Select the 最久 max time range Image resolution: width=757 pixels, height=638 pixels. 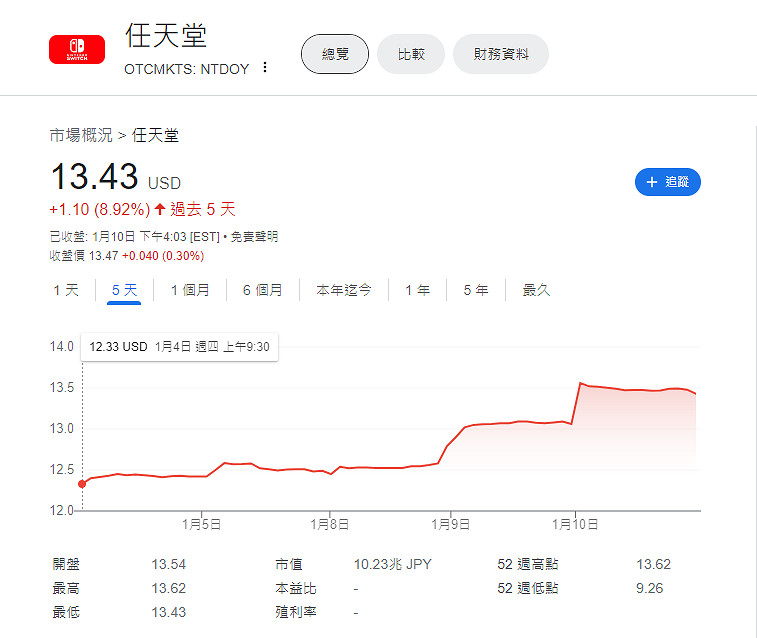[536, 290]
